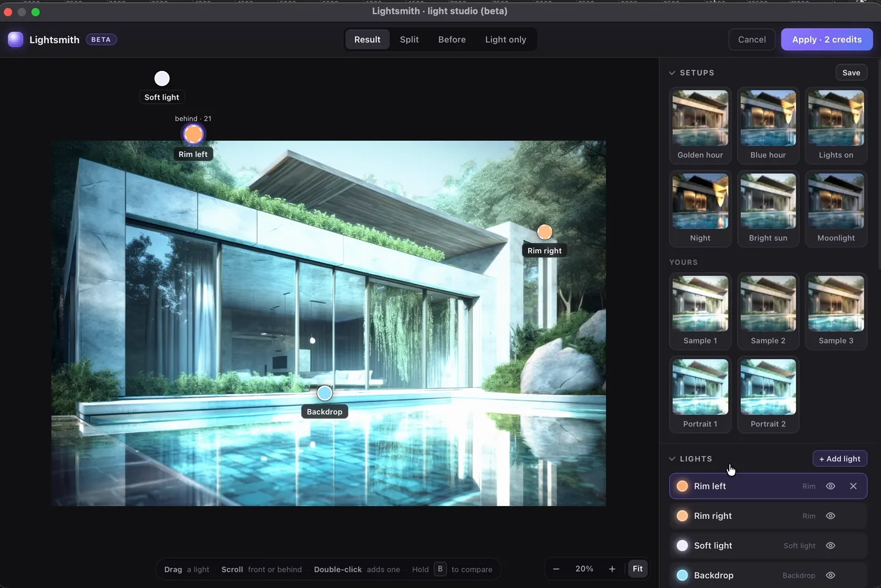
Task: Select the Backdrop light handle on canvas
Action: click(325, 393)
